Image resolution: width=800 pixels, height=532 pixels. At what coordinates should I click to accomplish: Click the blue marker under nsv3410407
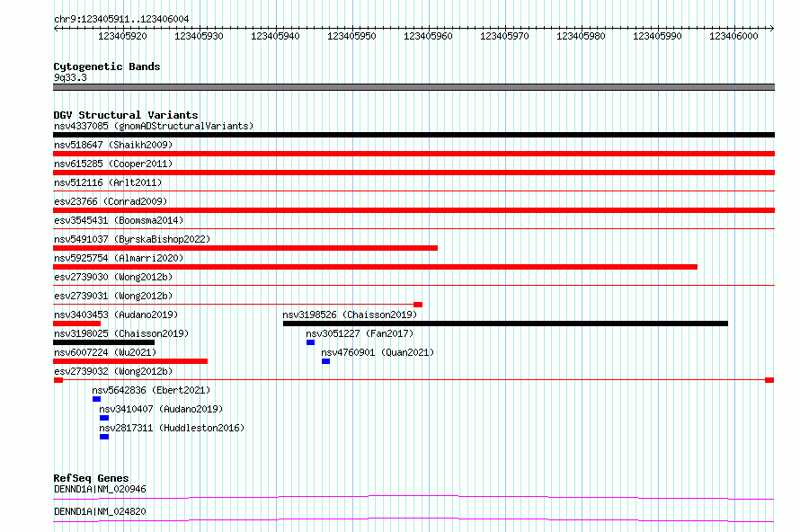coord(104,418)
